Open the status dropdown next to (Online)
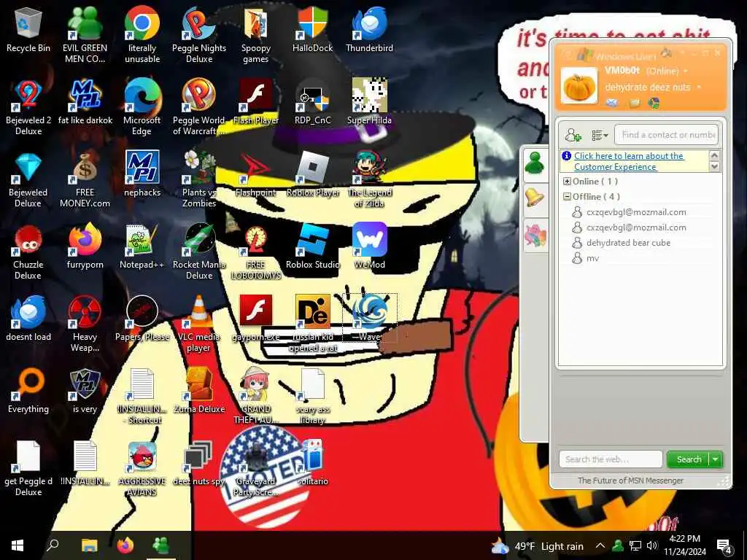 click(x=686, y=71)
